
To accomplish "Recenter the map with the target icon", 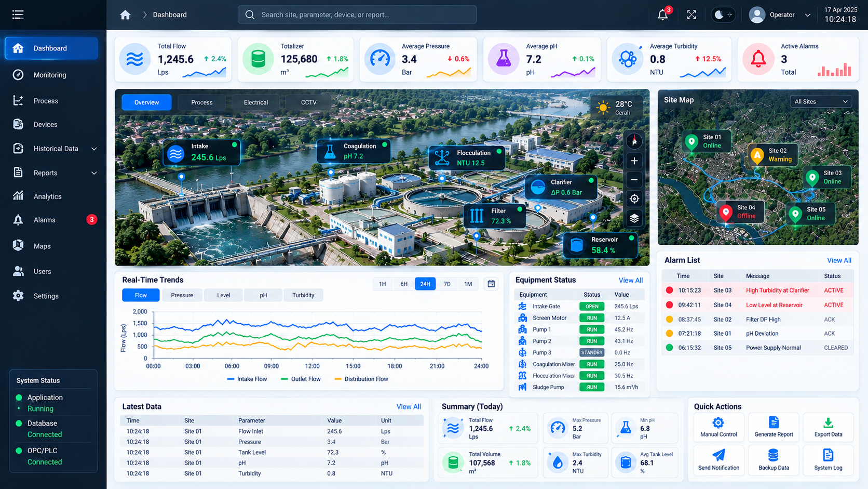I will tap(634, 199).
